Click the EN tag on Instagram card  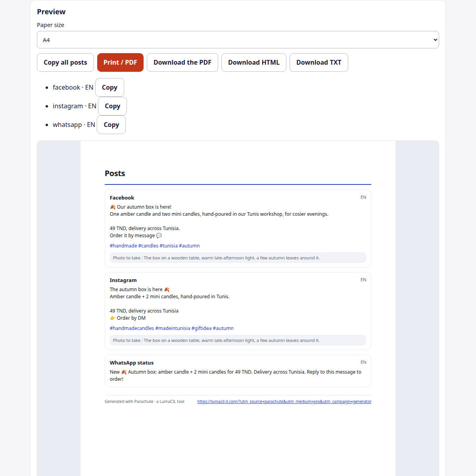(363, 280)
